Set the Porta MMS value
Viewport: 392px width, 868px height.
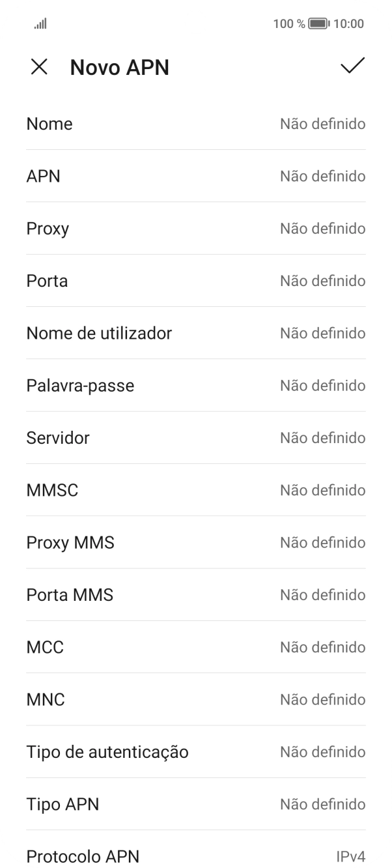[x=196, y=594]
